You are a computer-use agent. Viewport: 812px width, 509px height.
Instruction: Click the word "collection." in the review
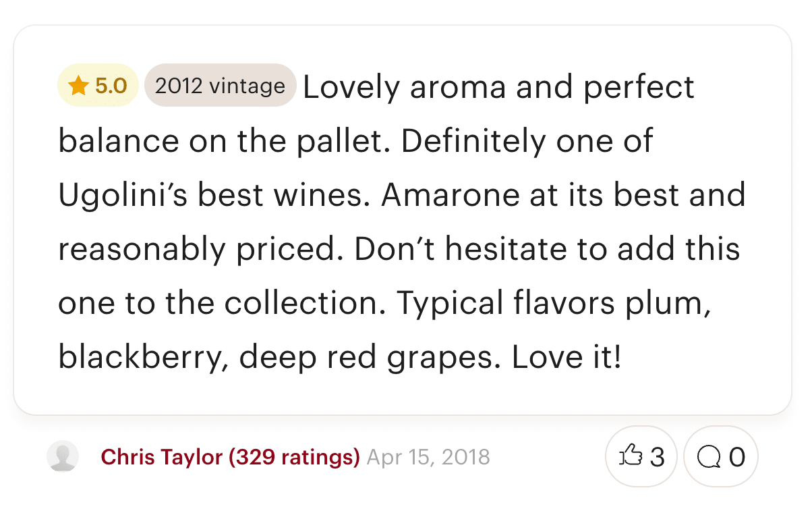[305, 304]
